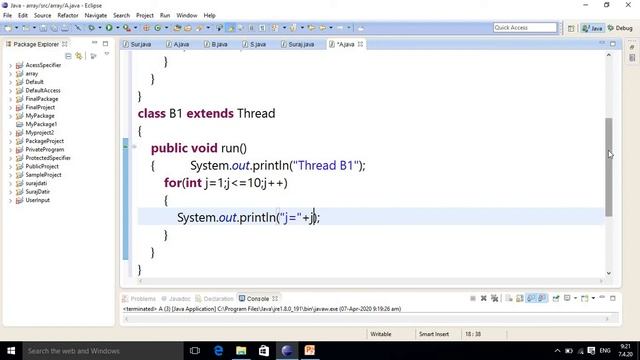Toggle Link with Editor in Package Explorer
The image size is (640, 360).
[x=79, y=56]
